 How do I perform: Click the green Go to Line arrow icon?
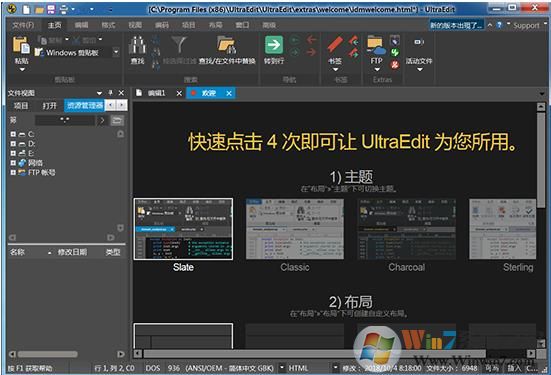pyautogui.click(x=273, y=45)
